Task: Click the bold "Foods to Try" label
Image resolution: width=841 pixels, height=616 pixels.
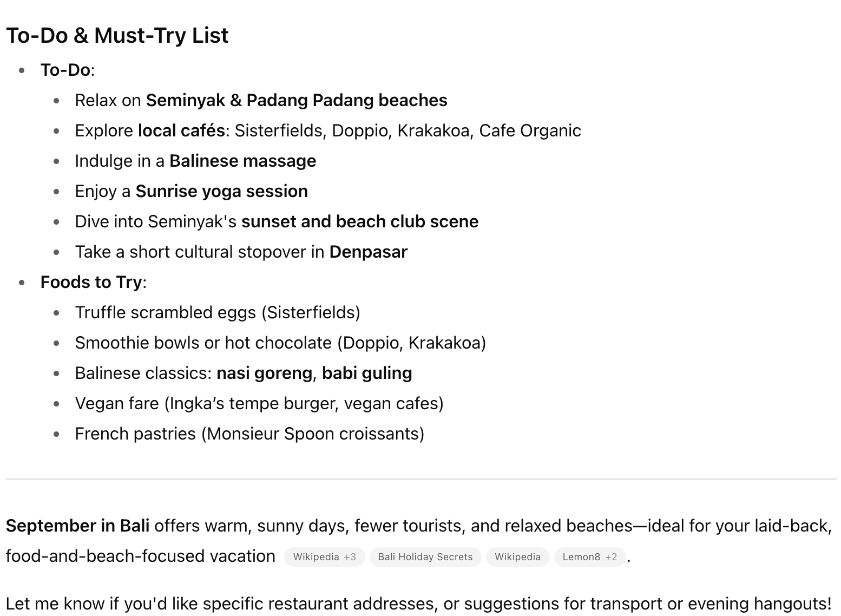Action: coord(91,282)
